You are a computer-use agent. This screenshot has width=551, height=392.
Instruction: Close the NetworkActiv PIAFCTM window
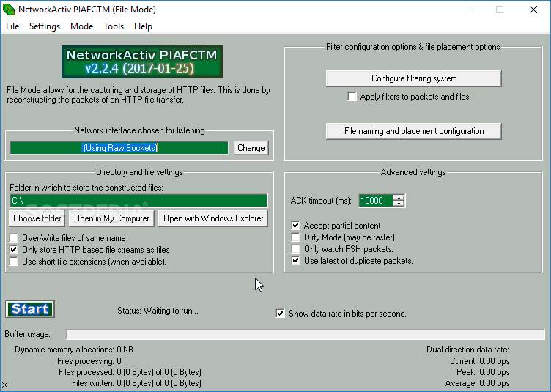pos(533,10)
